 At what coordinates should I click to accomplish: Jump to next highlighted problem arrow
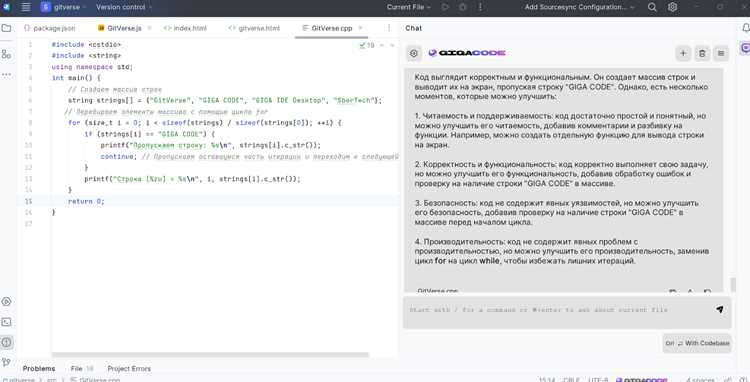tap(392, 45)
